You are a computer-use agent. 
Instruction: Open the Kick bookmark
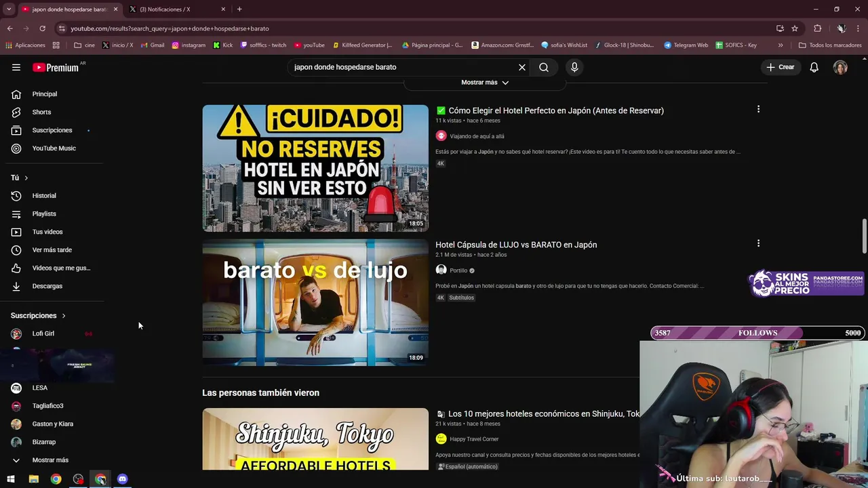click(x=222, y=45)
